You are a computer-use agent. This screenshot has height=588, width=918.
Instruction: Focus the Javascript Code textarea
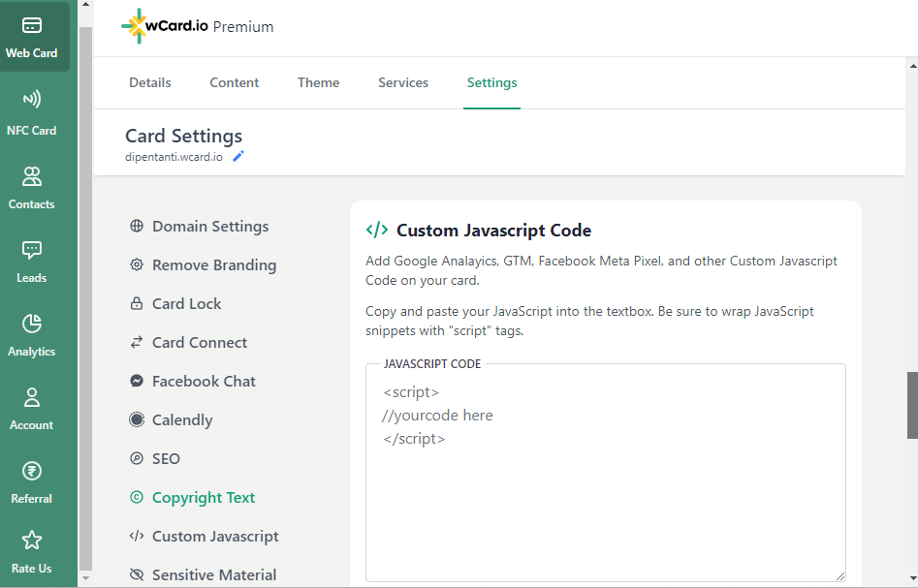tap(605, 473)
